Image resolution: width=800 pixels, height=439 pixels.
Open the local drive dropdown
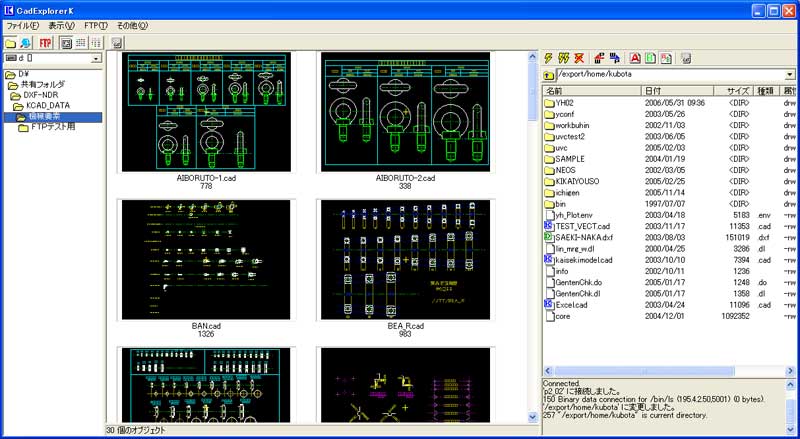96,59
